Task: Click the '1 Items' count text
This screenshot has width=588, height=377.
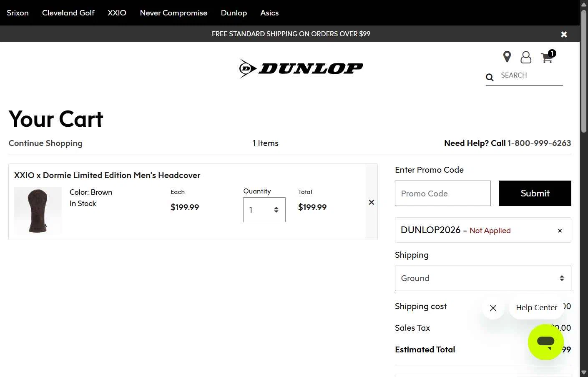Action: click(x=265, y=143)
